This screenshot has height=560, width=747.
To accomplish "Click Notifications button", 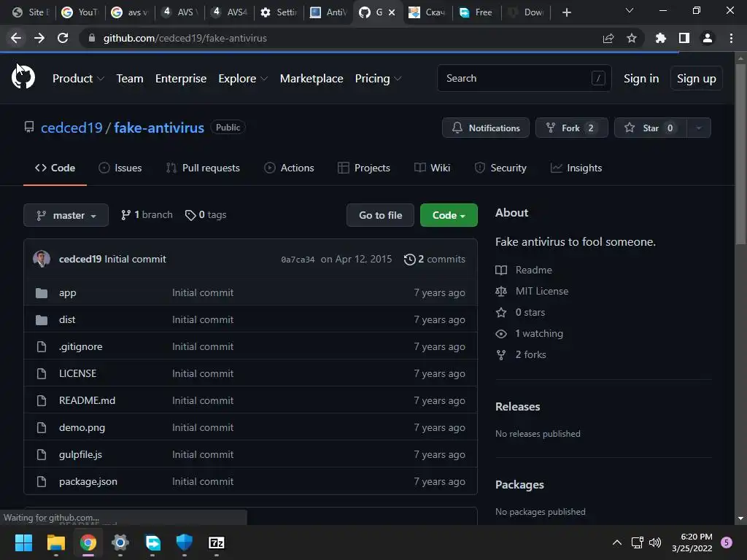I will (x=485, y=128).
